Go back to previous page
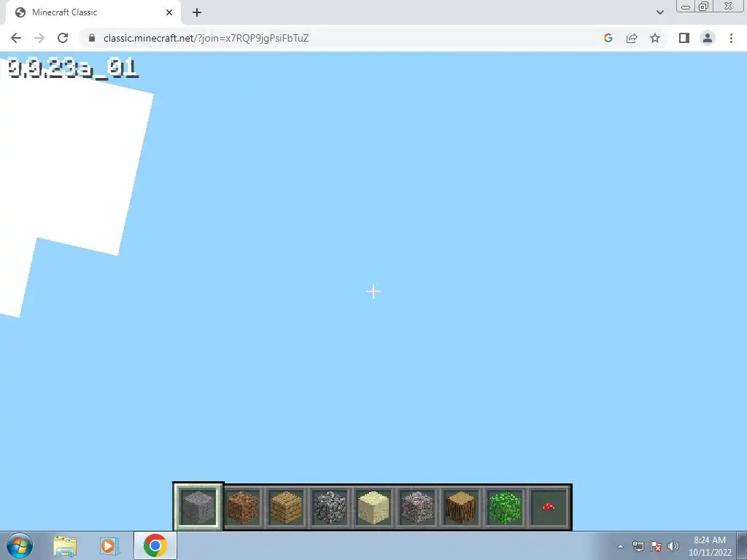The image size is (747, 560). pos(16,38)
